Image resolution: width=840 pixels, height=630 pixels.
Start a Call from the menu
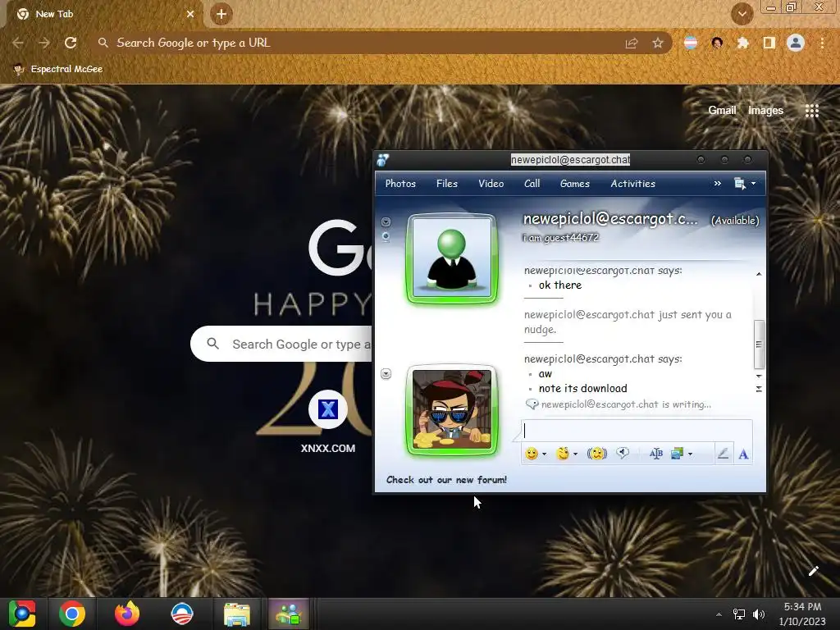point(532,183)
